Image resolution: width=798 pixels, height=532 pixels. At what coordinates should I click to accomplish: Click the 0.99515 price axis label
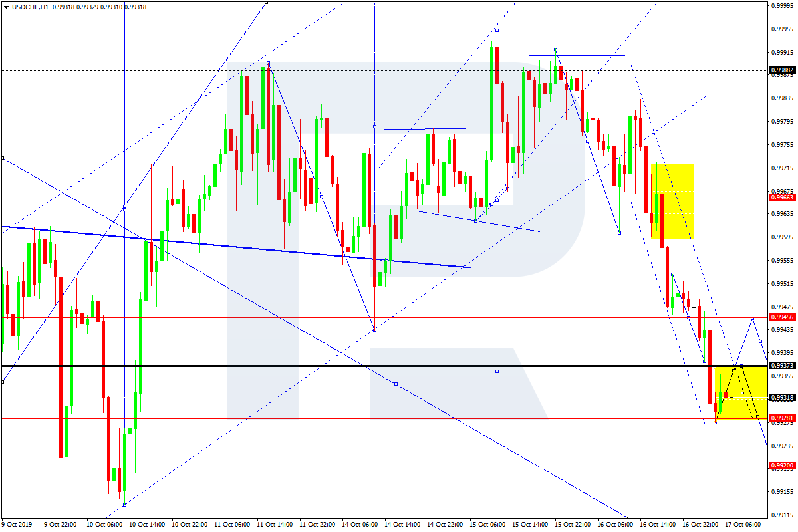point(782,284)
